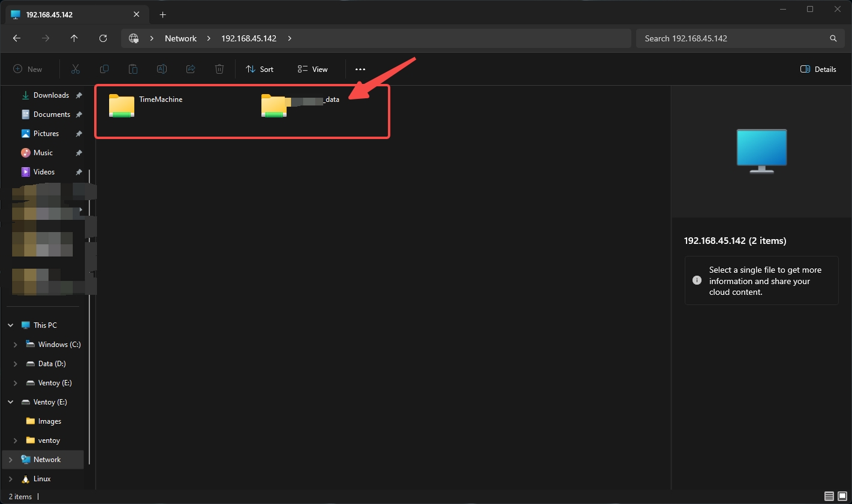Toggle the Details pane button
The width and height of the screenshot is (852, 504).
click(x=818, y=70)
